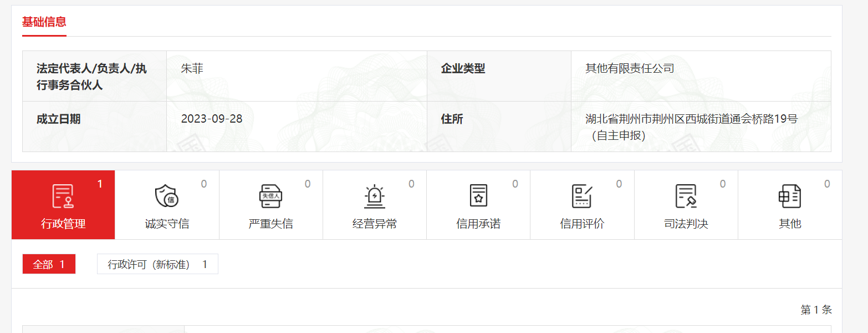Click the 信用评价 checklist pencil icon
The height and width of the screenshot is (333, 868).
click(582, 196)
